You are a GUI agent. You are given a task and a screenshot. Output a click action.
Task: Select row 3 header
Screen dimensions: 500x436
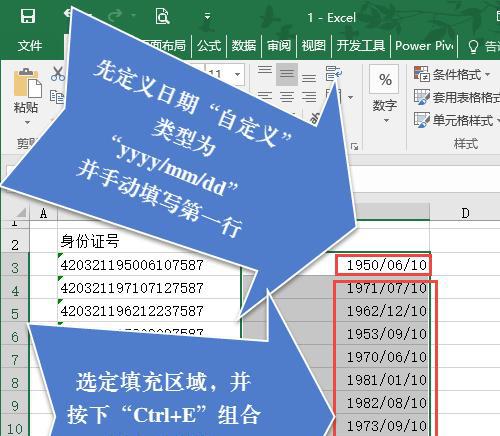click(15, 264)
